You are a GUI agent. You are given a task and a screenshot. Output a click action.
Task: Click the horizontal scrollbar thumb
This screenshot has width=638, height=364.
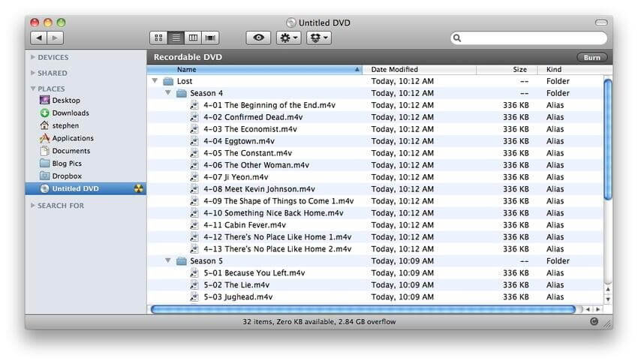363,309
